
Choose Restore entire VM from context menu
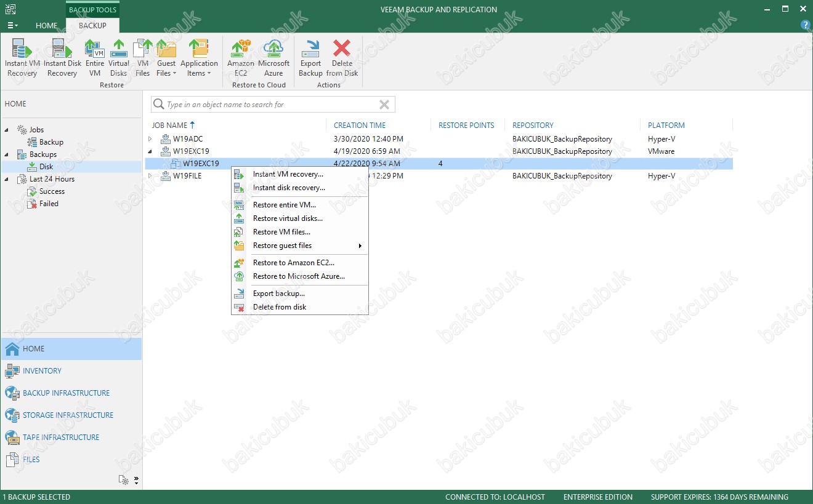coord(299,205)
